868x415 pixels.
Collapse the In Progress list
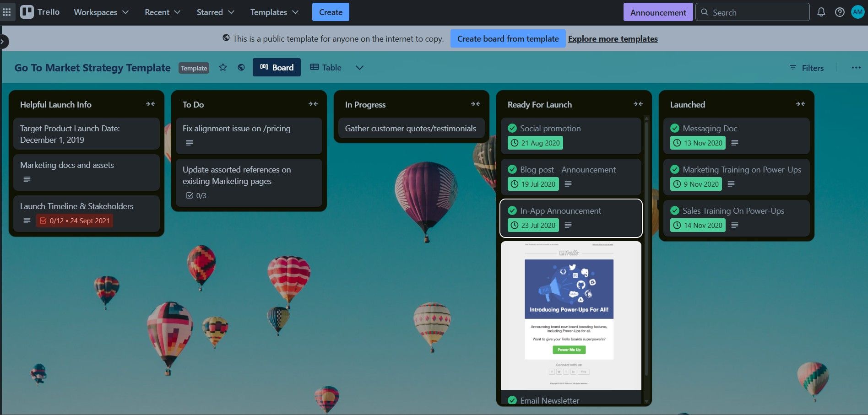pos(476,104)
